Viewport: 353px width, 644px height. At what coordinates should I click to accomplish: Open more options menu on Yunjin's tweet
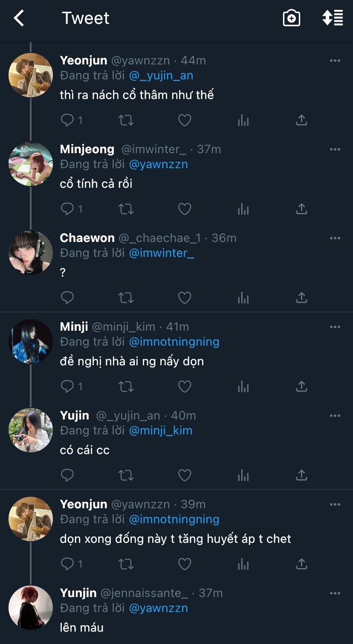(x=335, y=593)
